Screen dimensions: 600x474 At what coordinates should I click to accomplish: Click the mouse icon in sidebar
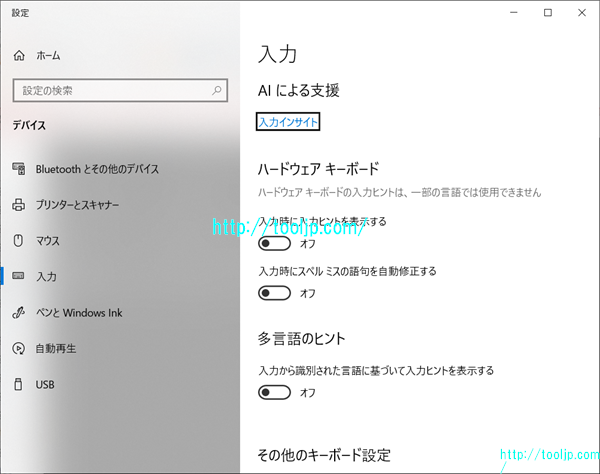[x=18, y=241]
